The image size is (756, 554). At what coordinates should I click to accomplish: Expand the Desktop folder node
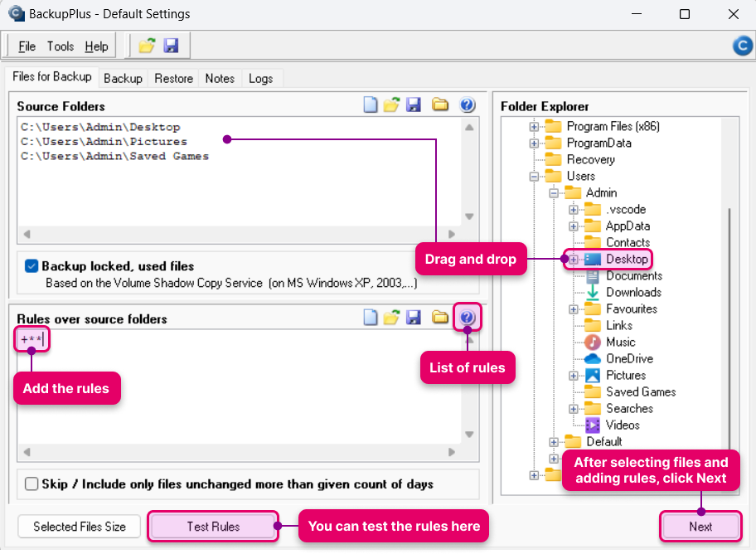coord(574,260)
